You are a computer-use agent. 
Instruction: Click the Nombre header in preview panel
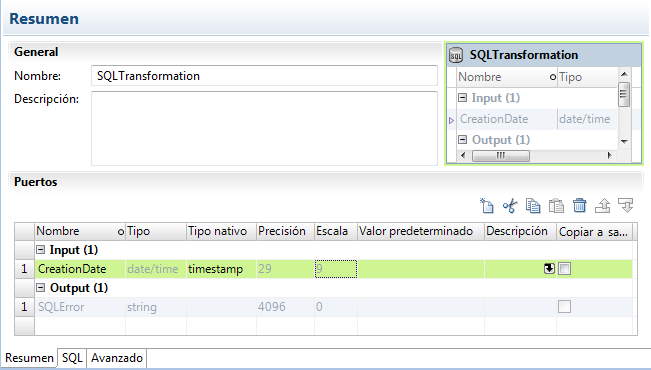[507, 77]
